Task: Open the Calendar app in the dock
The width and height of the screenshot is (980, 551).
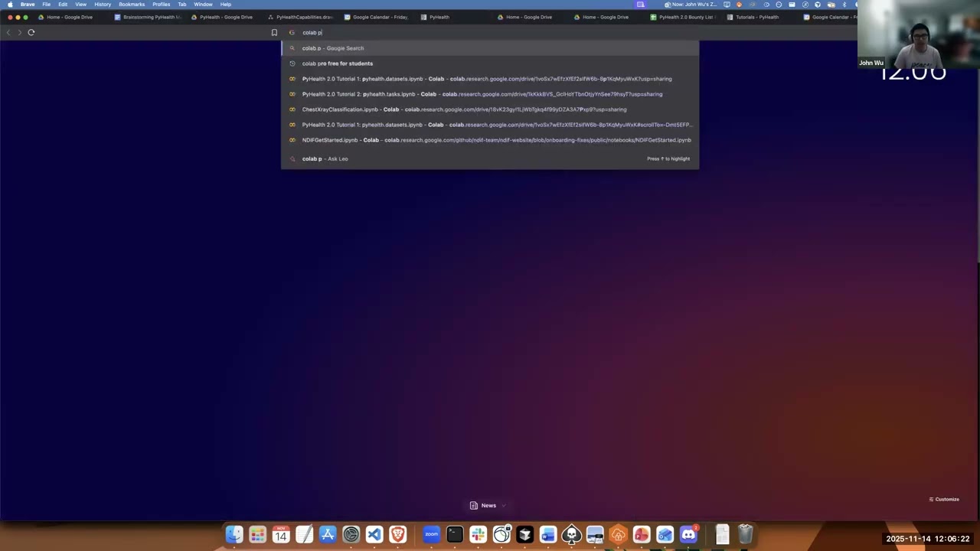Action: (281, 534)
